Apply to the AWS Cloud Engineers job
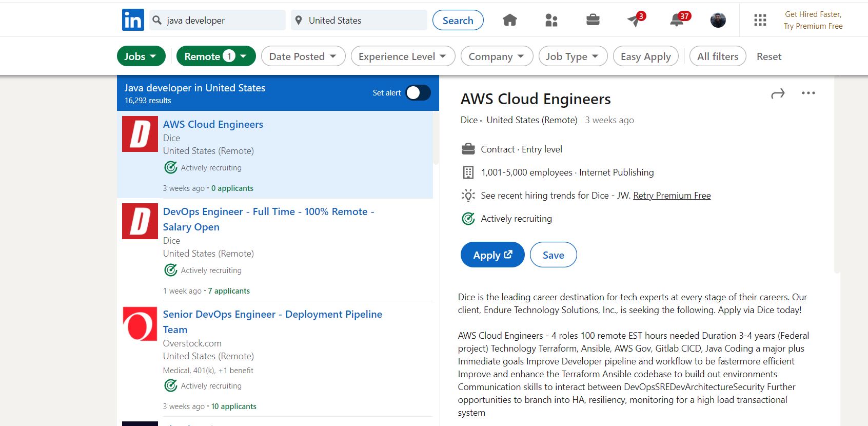868x426 pixels. tap(492, 255)
